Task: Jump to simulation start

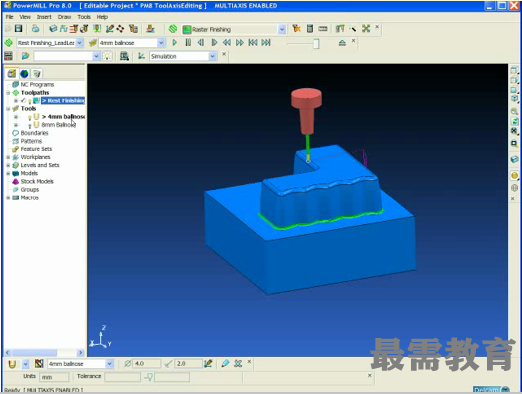Action: click(253, 43)
